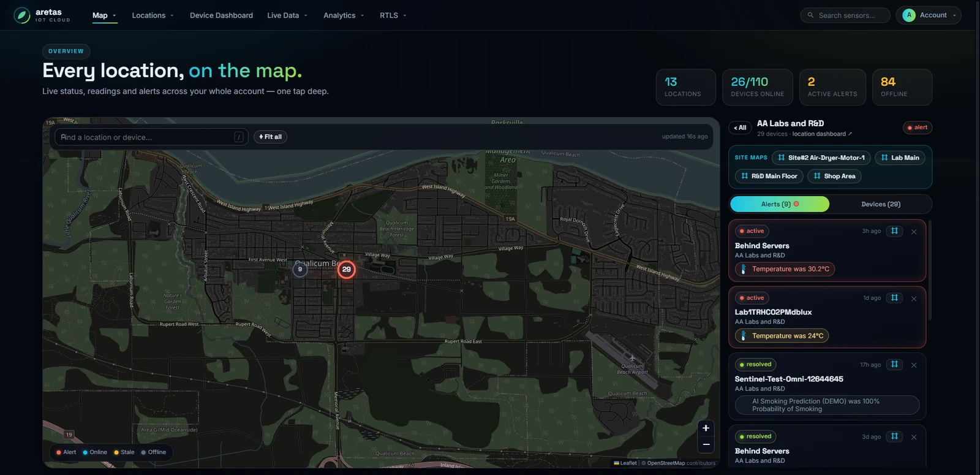
Task: Expand the Locations dropdown menu
Action: pyautogui.click(x=153, y=15)
